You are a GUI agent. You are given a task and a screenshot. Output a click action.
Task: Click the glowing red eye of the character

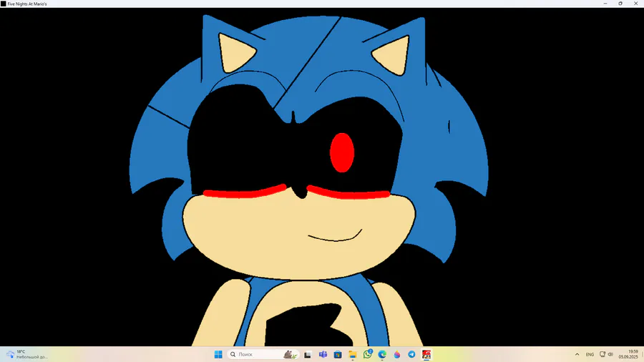click(x=342, y=152)
